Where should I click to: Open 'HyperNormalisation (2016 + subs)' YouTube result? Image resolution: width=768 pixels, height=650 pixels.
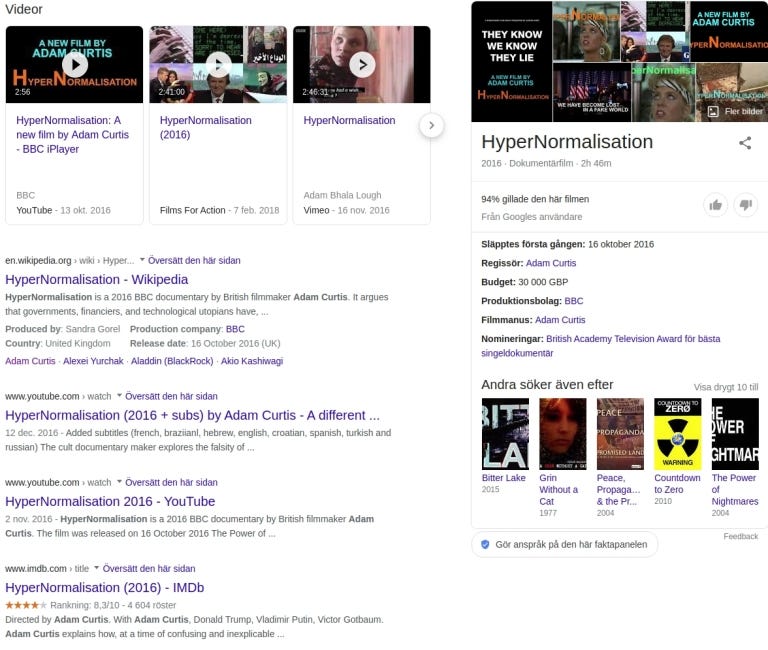[x=192, y=415]
